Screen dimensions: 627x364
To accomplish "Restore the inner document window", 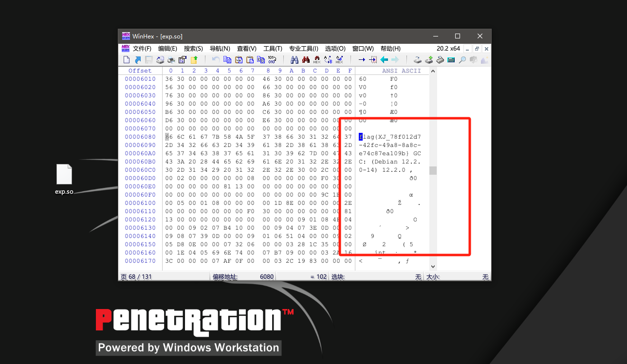I will pyautogui.click(x=477, y=49).
